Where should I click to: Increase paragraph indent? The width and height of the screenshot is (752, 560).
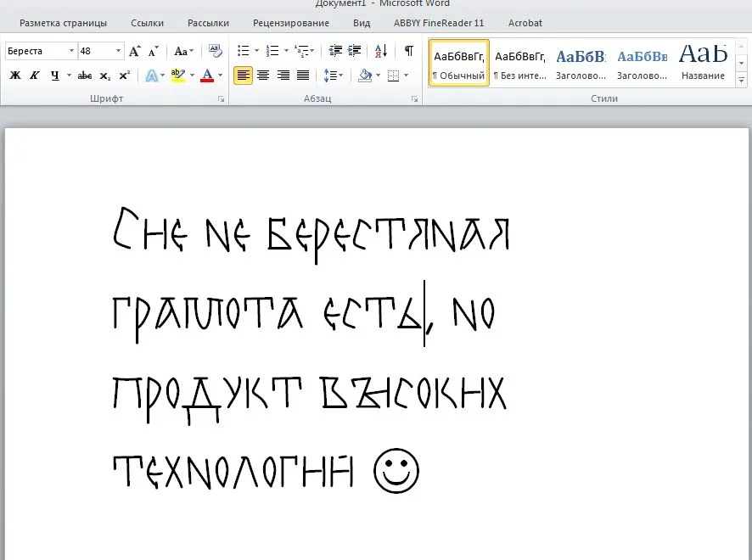355,51
